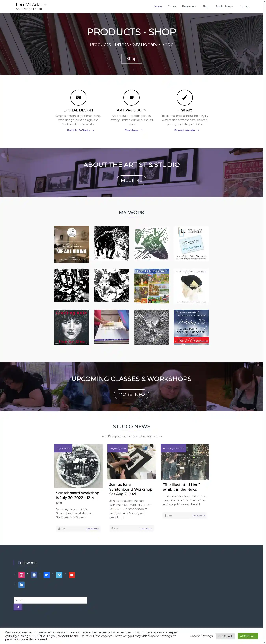The width and height of the screenshot is (266, 644).
Task: Click the shopping cart Art Products icon
Action: (x=131, y=98)
